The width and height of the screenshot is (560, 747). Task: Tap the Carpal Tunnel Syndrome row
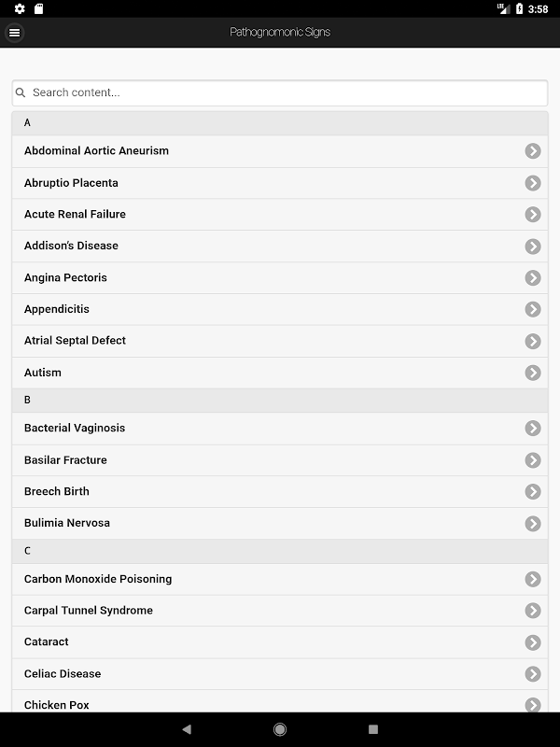(89, 611)
